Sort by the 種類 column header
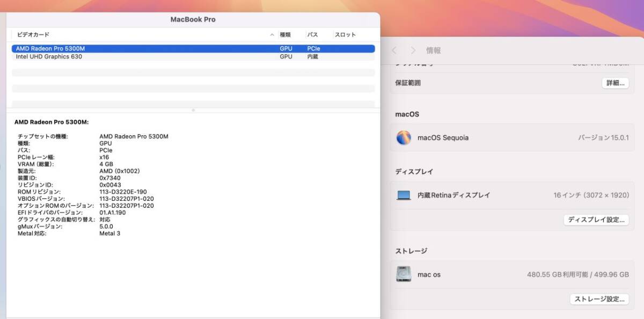 point(286,35)
